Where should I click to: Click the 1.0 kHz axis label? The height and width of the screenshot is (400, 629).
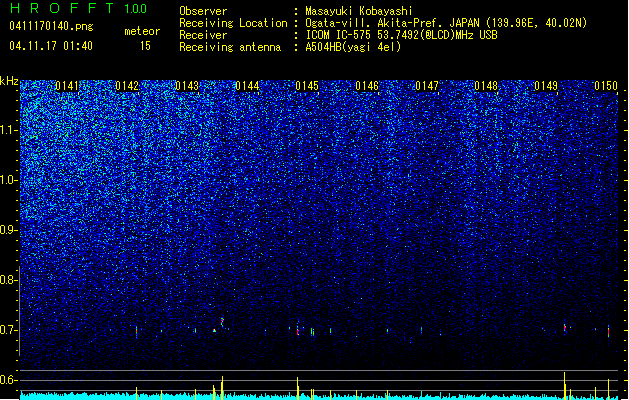click(x=8, y=180)
